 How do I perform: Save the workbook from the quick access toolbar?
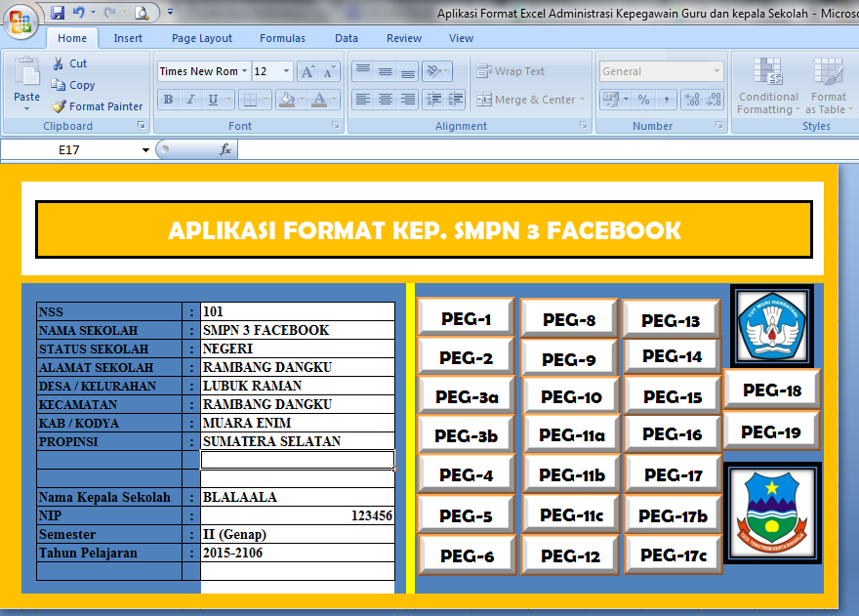[x=57, y=12]
